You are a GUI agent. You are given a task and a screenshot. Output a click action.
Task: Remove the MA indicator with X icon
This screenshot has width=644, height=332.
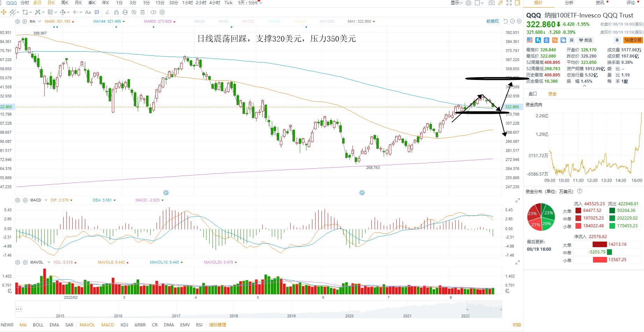[25, 21]
